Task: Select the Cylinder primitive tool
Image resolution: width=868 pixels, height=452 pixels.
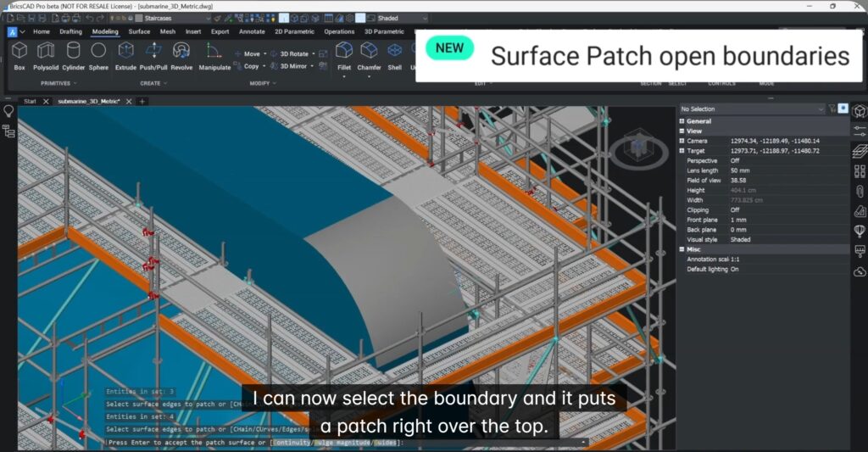Action: [x=73, y=56]
